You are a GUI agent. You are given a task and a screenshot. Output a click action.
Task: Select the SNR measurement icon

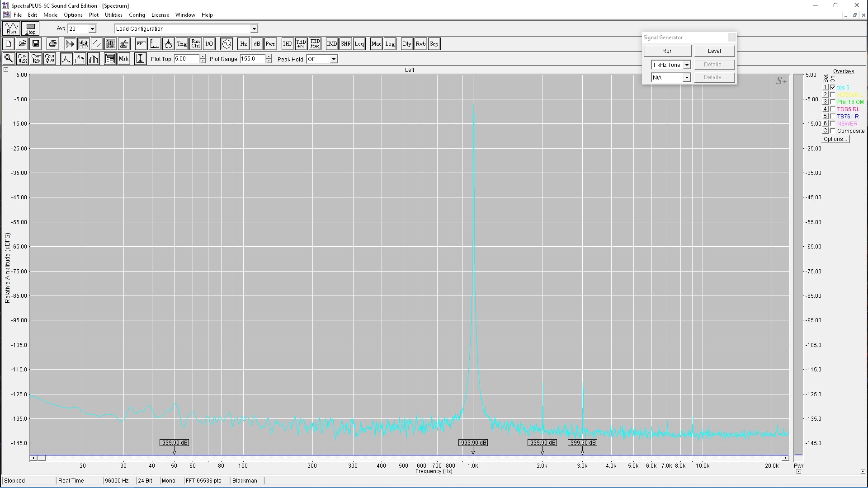[x=345, y=44]
